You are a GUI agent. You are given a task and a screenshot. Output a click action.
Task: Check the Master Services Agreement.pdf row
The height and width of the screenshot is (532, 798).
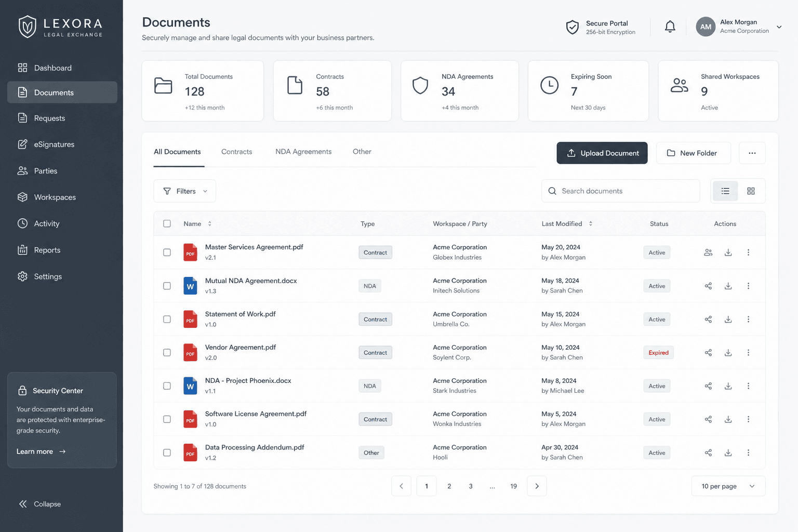click(x=167, y=252)
